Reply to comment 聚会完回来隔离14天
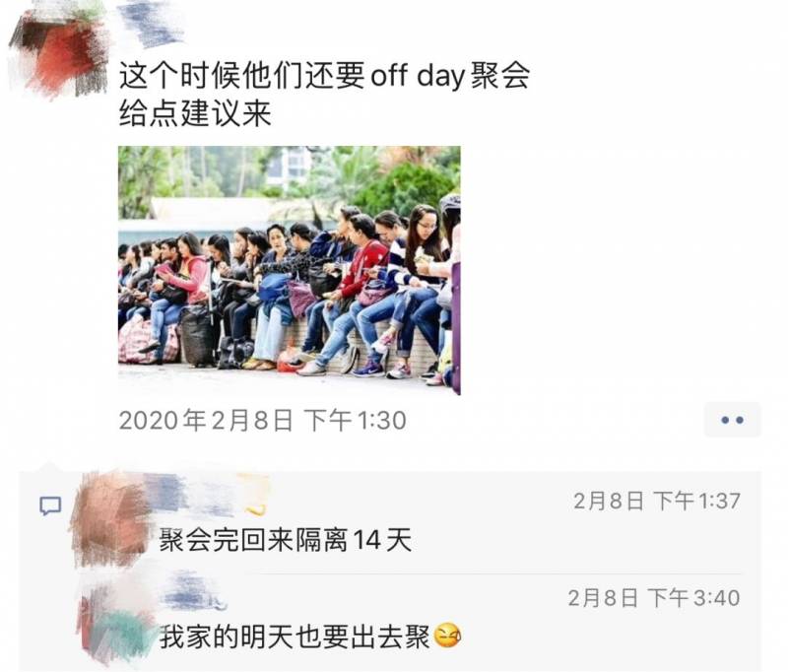This screenshot has height=672, width=788. [285, 540]
